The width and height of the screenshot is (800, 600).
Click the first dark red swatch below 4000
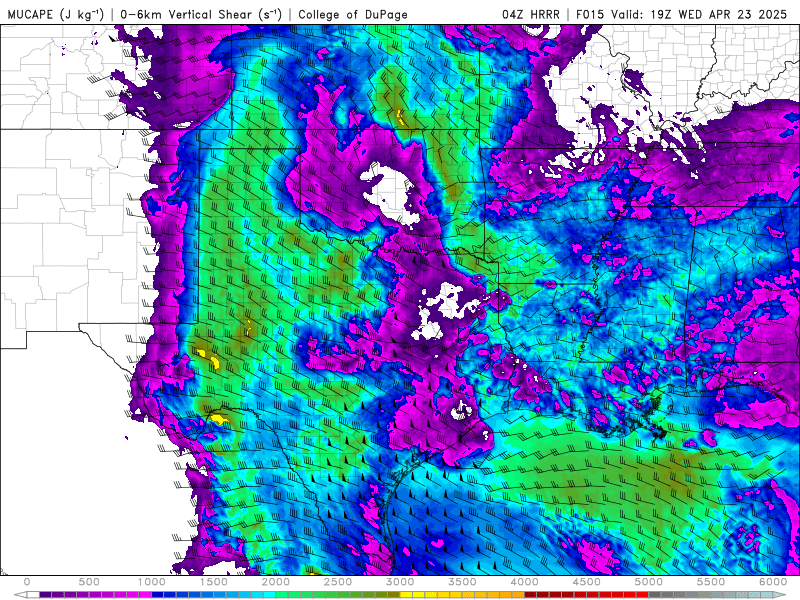click(x=531, y=594)
